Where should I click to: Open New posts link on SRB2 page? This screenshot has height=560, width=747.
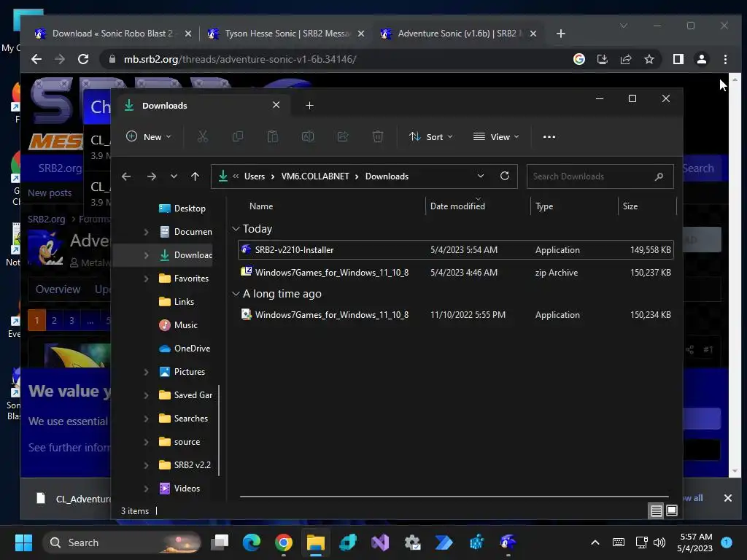coord(50,192)
